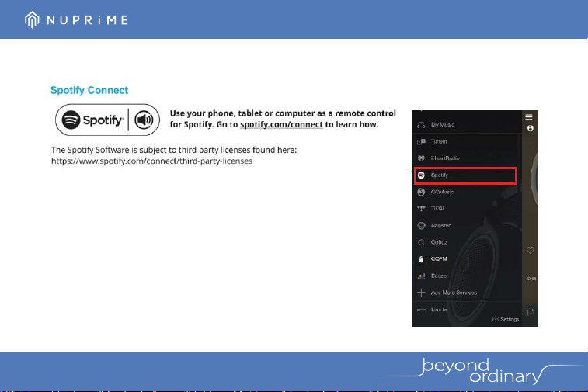The height and width of the screenshot is (392, 588).
Task: Open the TIDAL service entry
Action: (468, 209)
